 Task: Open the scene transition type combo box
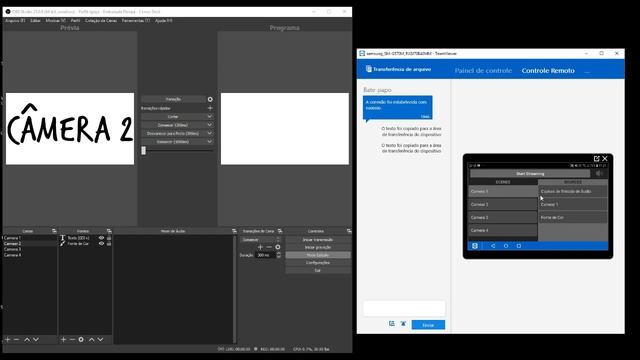pos(260,240)
